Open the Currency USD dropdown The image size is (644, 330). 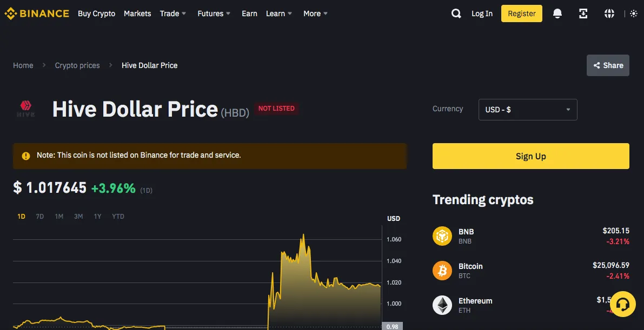click(x=528, y=110)
